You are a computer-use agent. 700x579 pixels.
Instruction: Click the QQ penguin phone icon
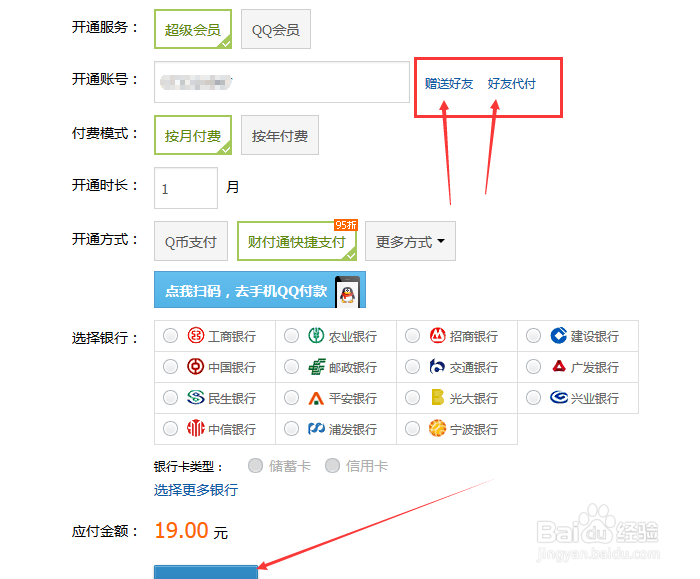coord(347,292)
